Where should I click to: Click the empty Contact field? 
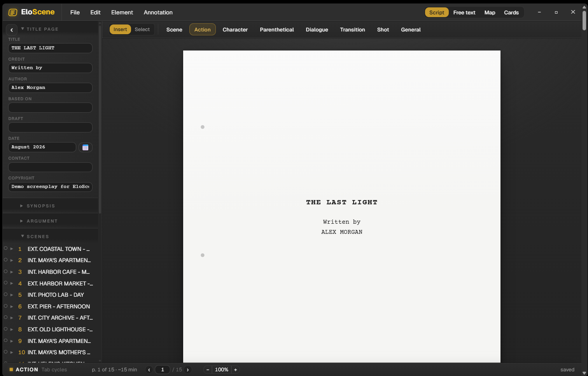point(50,167)
